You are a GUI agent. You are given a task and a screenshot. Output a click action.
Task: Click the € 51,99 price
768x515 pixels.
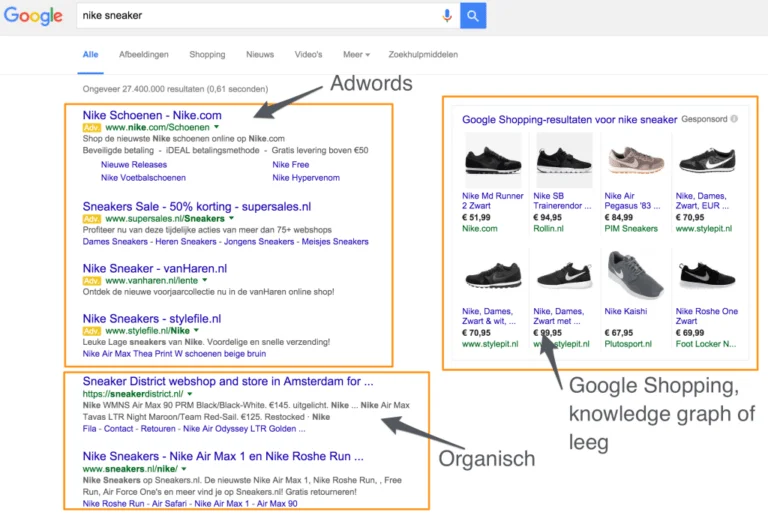[476, 217]
